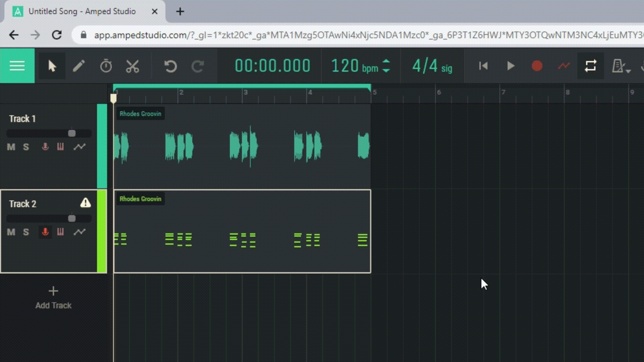Toggle loop mode in the transport bar
The image size is (644, 362).
click(591, 66)
